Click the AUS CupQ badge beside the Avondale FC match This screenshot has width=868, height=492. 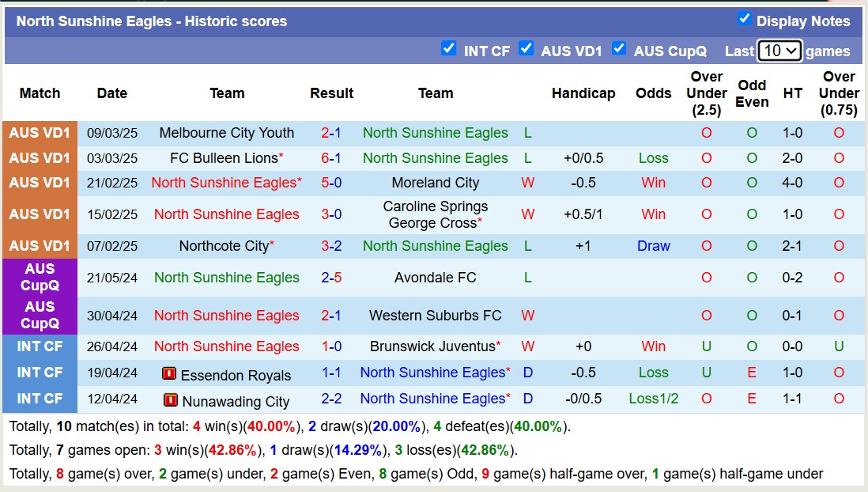(x=40, y=278)
